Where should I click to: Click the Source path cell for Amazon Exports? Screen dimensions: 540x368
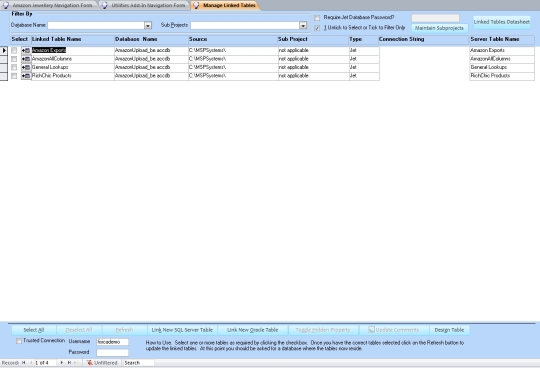pos(233,51)
